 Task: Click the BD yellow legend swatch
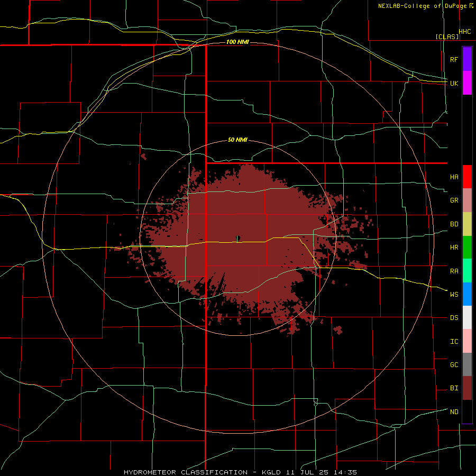(467, 224)
